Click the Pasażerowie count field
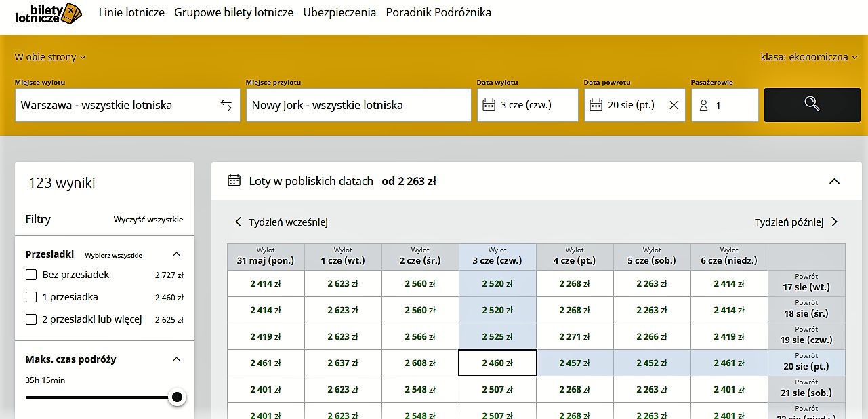The width and height of the screenshot is (868, 419). (x=725, y=105)
